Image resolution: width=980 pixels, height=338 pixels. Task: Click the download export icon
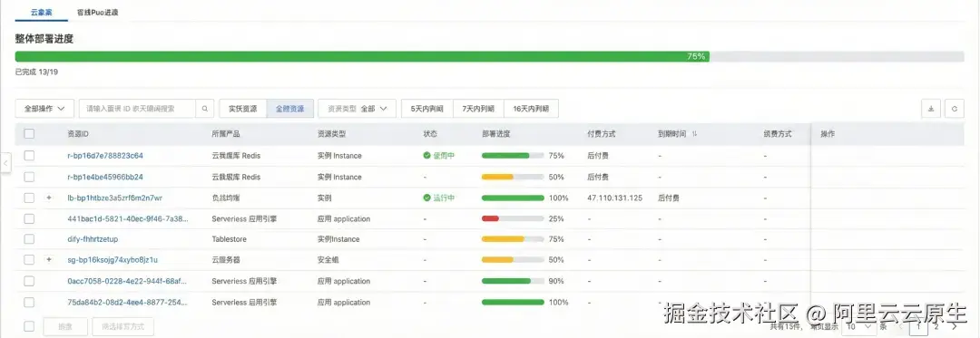[931, 109]
